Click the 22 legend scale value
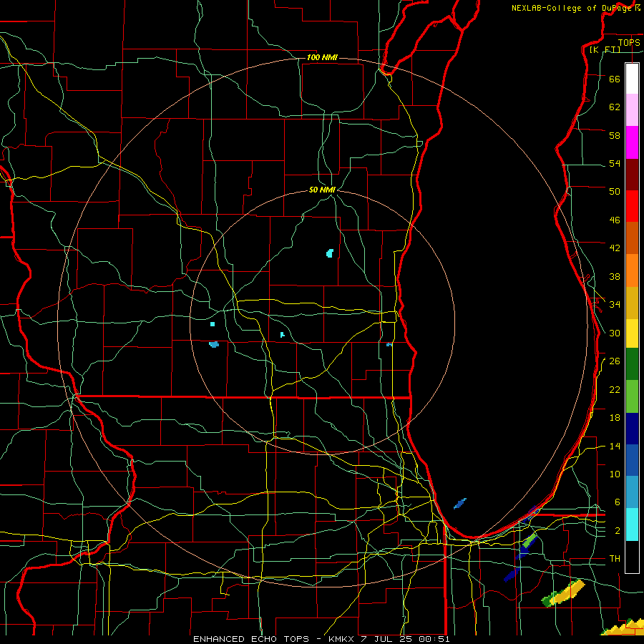 [x=615, y=389]
